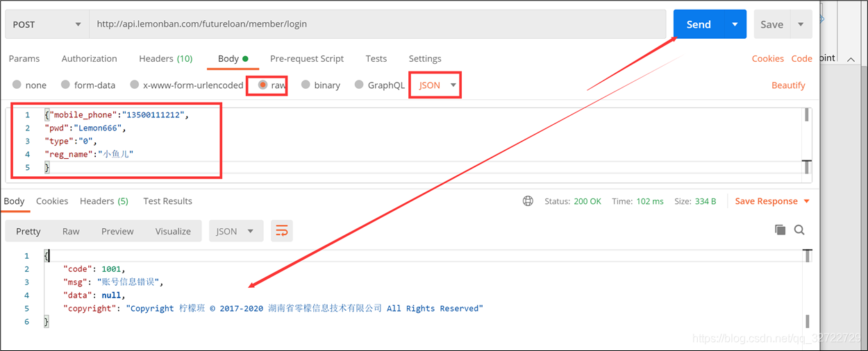
Task: Pick the binary body radio button
Action: pyautogui.click(x=306, y=85)
